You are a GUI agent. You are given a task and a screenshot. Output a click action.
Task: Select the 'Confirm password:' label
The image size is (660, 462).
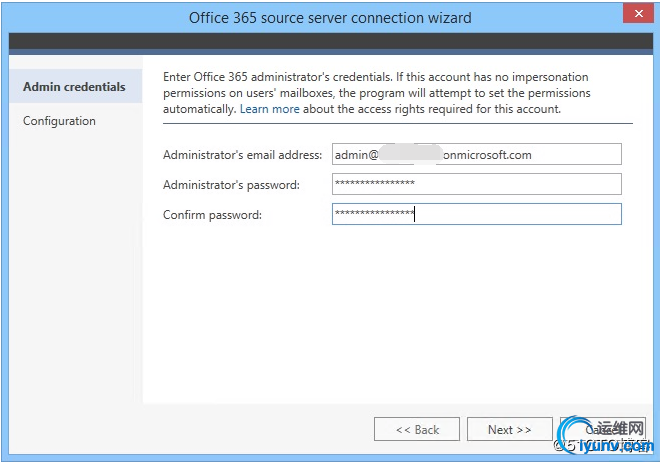(x=212, y=215)
